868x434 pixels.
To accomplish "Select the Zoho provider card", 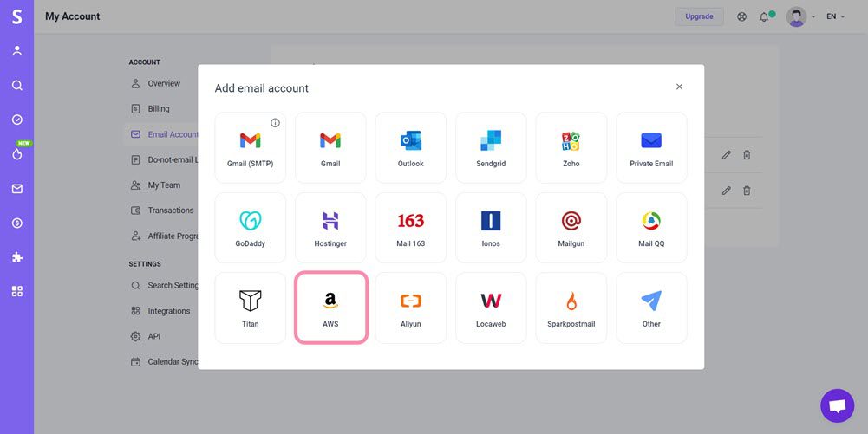I will pyautogui.click(x=571, y=147).
